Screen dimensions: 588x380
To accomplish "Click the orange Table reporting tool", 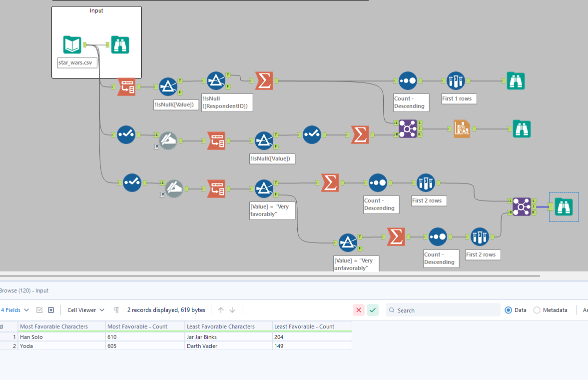I will (462, 128).
